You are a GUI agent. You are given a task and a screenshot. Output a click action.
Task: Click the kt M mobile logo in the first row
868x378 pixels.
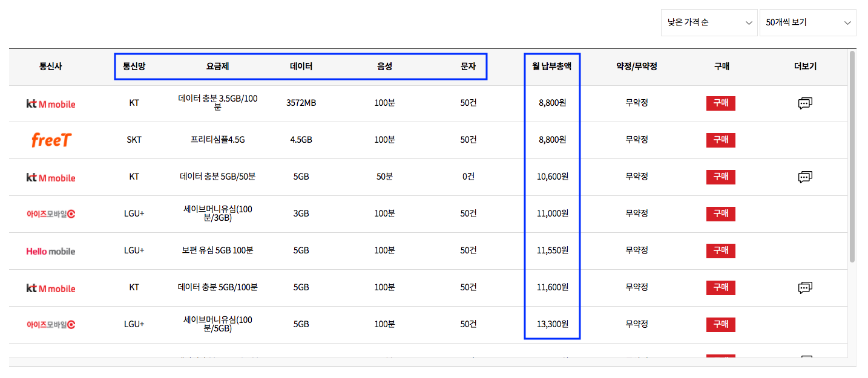[x=51, y=103]
